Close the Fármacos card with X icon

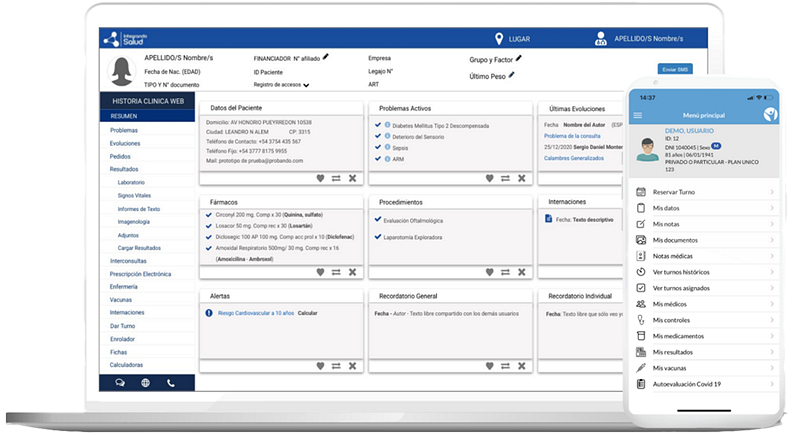click(x=353, y=272)
